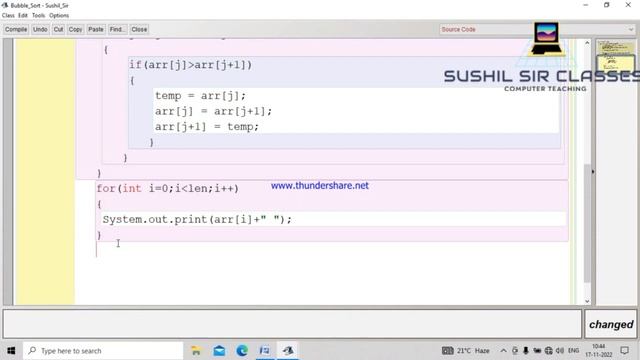Open the notification center icon
The image size is (640, 360).
624,351
